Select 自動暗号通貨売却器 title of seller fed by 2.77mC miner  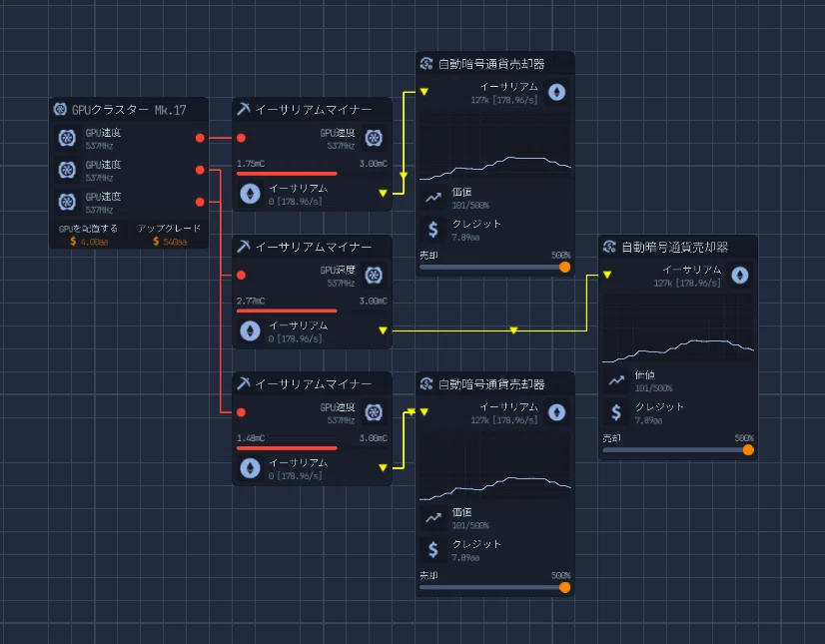[674, 247]
